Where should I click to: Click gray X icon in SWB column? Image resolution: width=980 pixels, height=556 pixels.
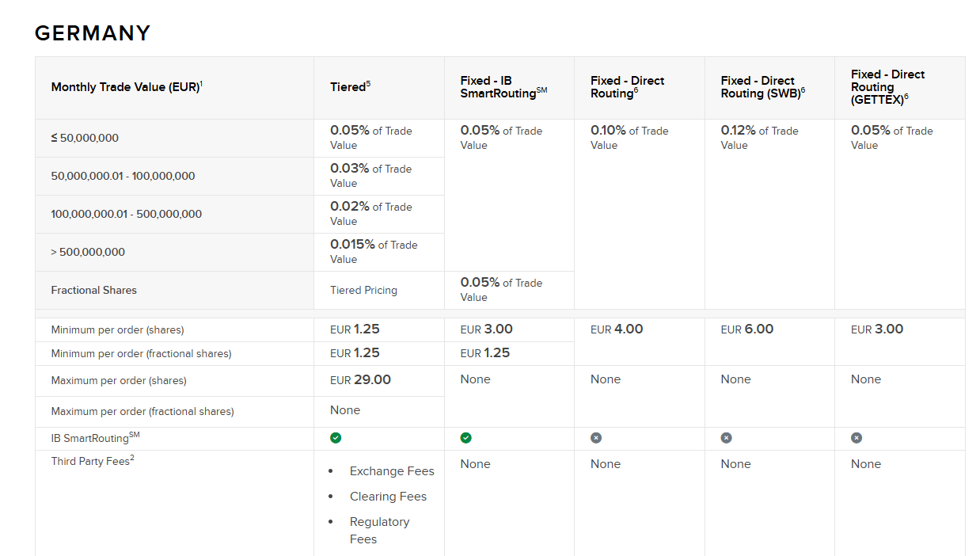pyautogui.click(x=726, y=438)
